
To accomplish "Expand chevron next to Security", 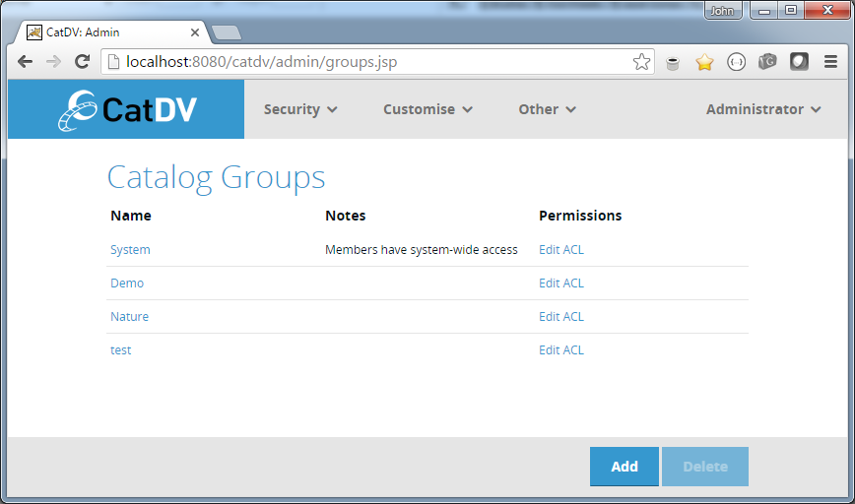I will click(332, 110).
